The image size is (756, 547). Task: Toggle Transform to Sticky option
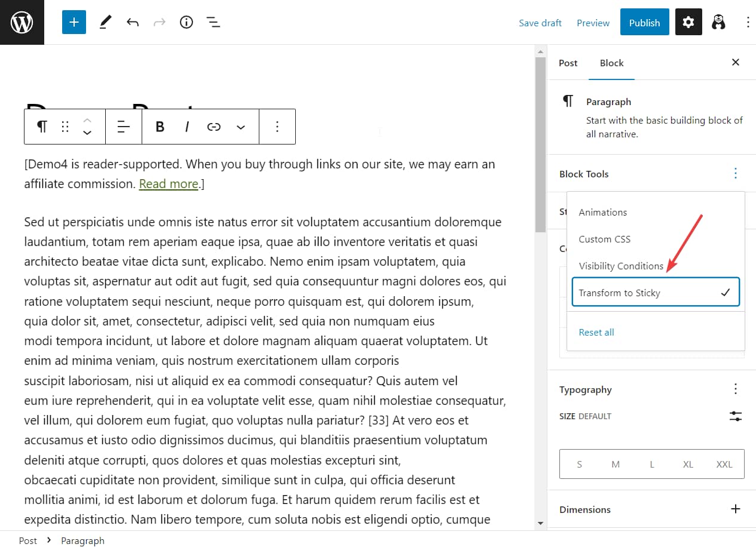click(656, 293)
